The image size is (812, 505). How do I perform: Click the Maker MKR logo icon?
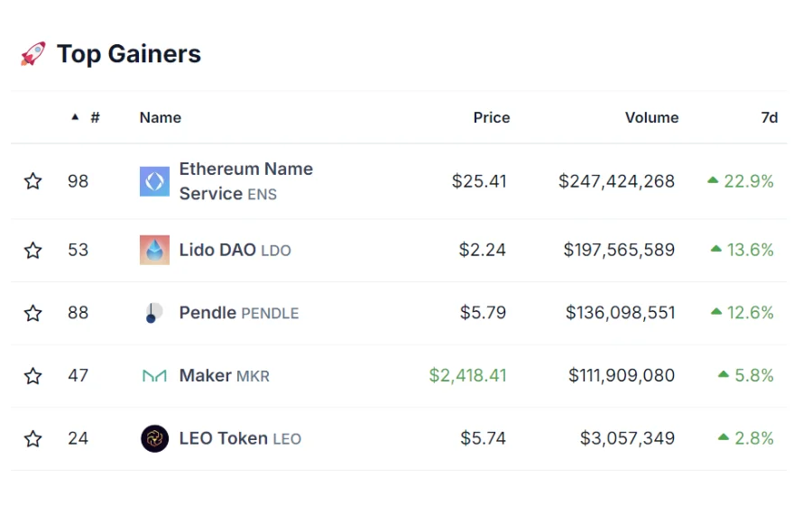click(154, 376)
